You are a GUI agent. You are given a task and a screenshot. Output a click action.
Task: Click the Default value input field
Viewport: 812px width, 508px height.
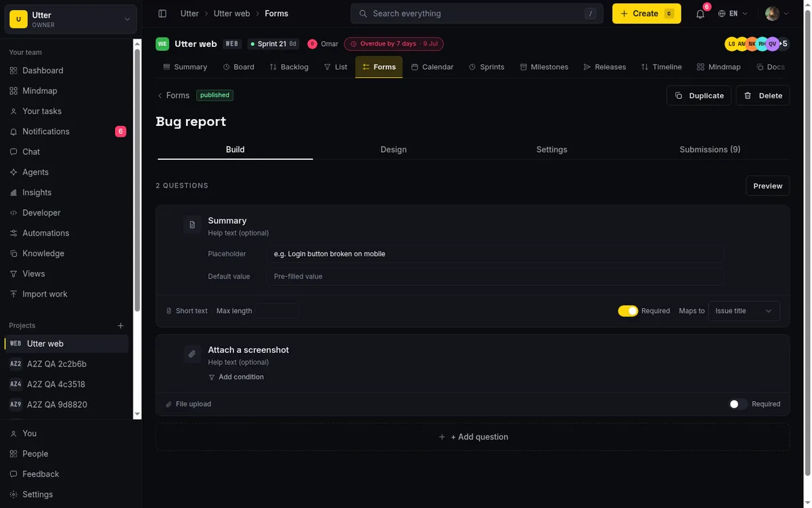(x=495, y=276)
